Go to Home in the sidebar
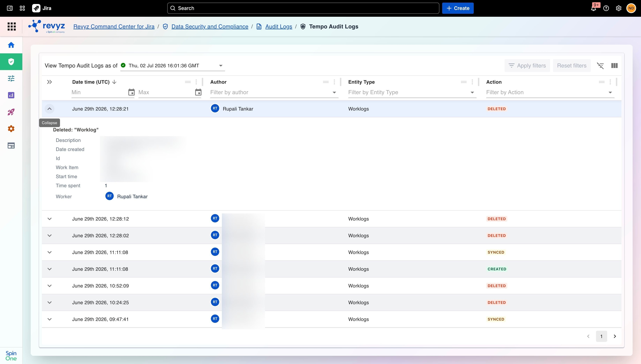This screenshot has height=364, width=641. click(11, 45)
